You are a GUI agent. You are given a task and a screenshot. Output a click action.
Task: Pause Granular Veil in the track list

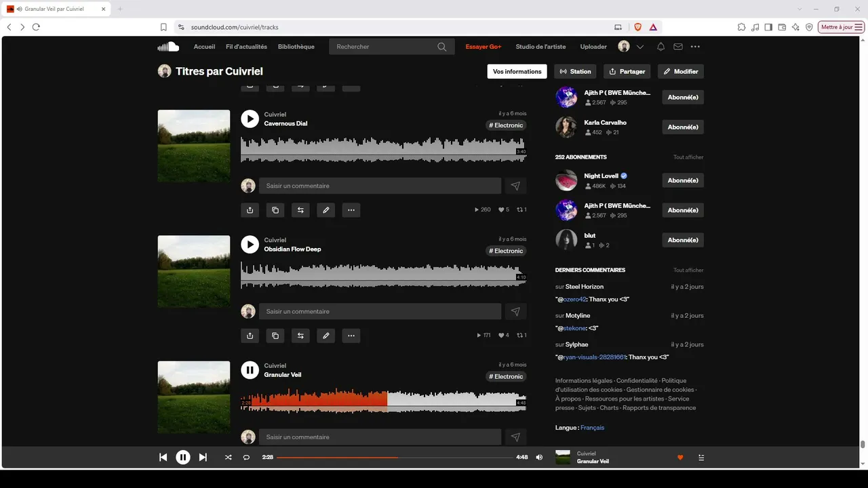[x=250, y=369]
